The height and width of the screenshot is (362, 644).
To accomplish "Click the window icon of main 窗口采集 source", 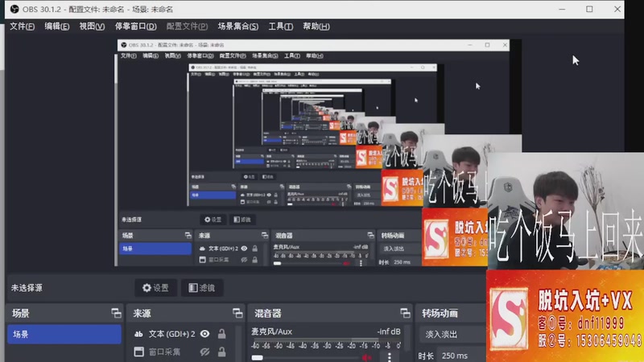I will (138, 352).
